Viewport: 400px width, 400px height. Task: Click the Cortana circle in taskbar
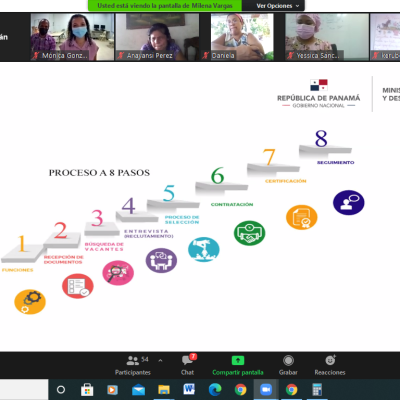(61, 389)
